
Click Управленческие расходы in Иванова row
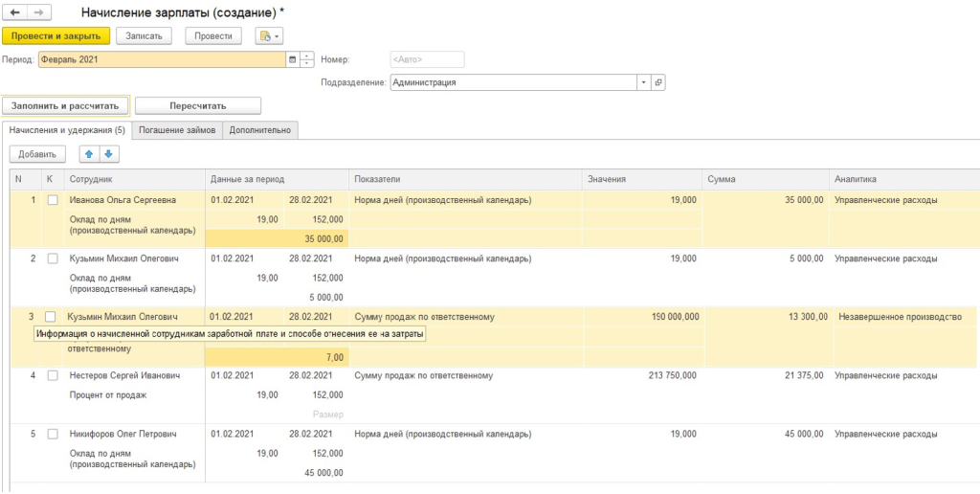[x=886, y=200]
